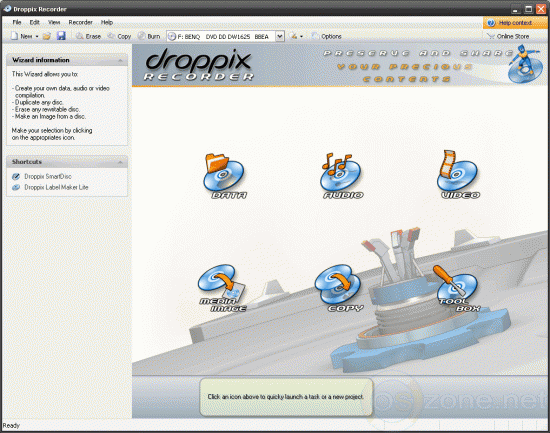550x433 pixels.
Task: Open the File menu
Action: point(17,22)
